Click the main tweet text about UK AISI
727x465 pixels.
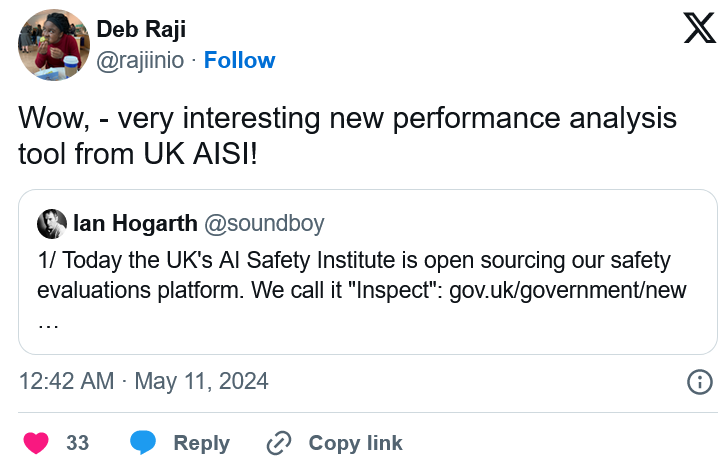(347, 135)
